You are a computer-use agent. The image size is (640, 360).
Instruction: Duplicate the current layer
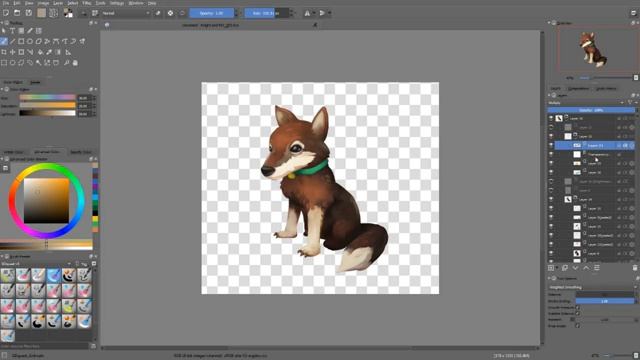[x=565, y=268]
